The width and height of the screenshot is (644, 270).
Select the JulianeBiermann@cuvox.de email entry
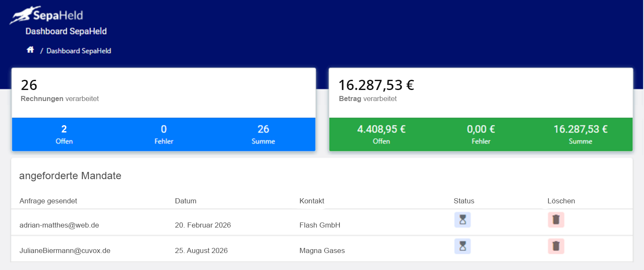pos(65,251)
